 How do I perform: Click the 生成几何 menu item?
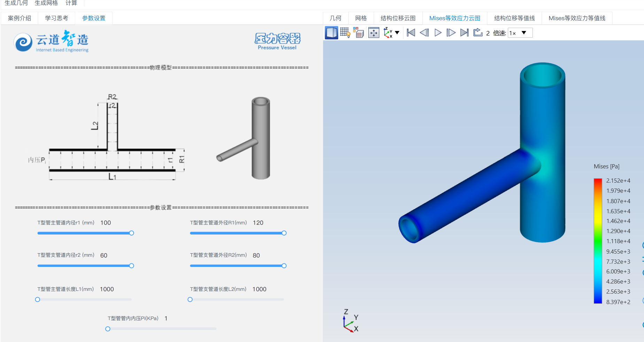coord(16,3)
